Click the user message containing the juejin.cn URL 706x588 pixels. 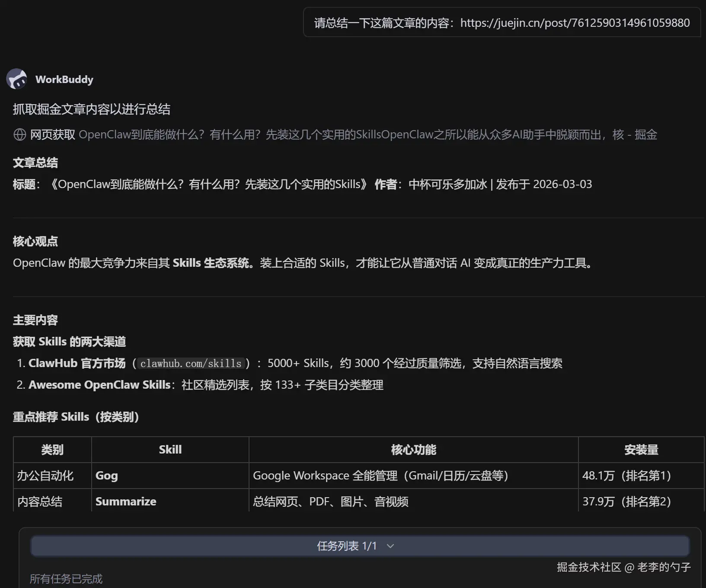tap(502, 22)
